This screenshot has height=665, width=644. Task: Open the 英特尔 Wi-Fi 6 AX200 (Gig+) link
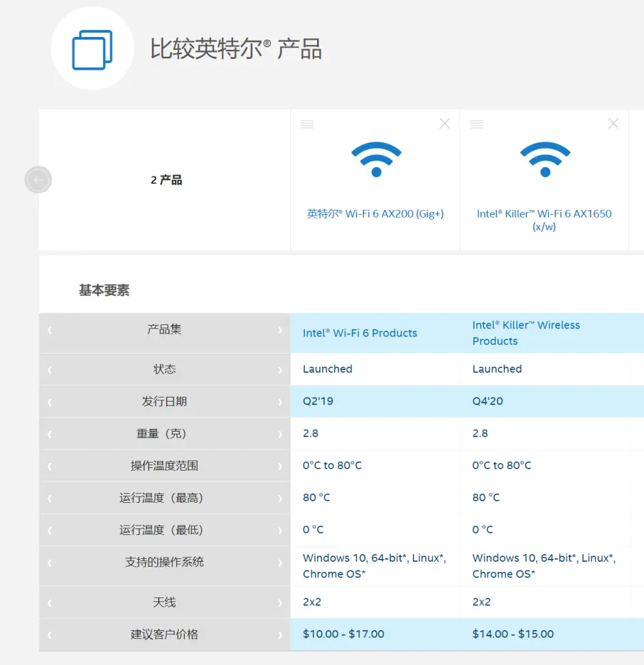click(x=375, y=213)
